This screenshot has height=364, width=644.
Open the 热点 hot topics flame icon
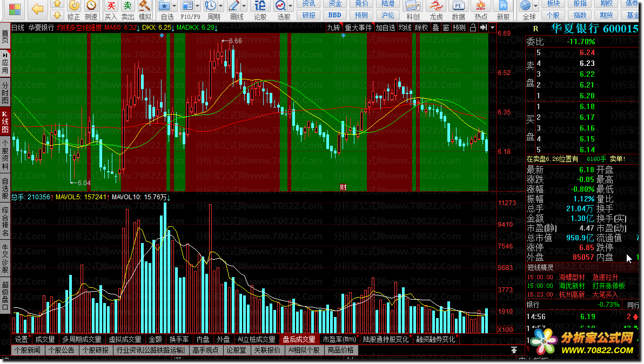(481, 10)
